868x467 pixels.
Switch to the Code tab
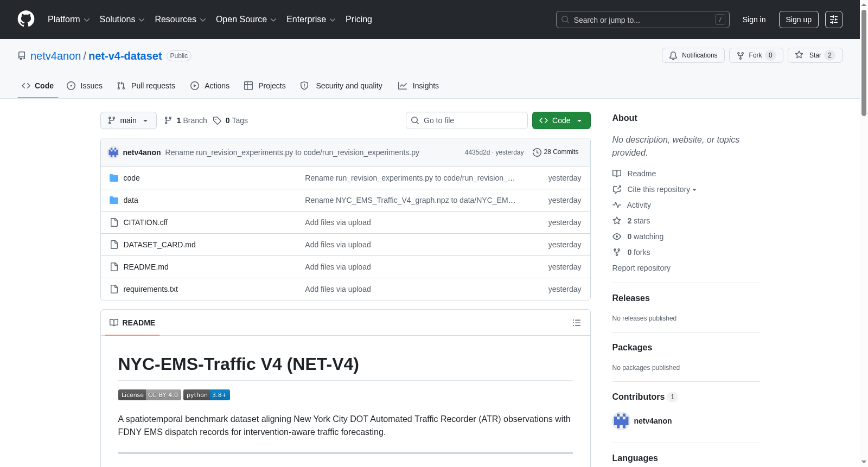click(x=38, y=86)
